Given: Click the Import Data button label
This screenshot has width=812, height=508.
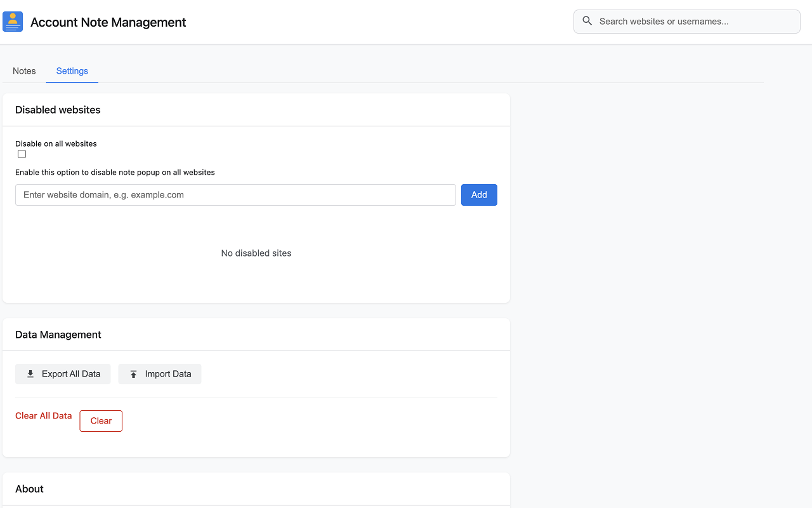Looking at the screenshot, I should 168,374.
